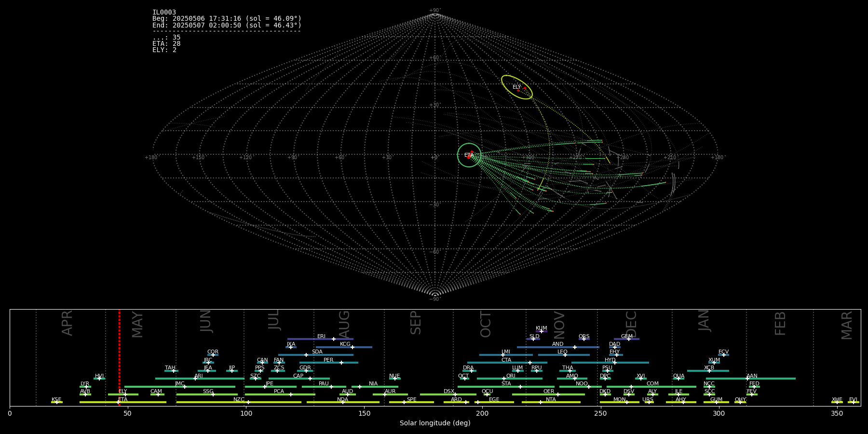Click the FEB month label
The height and width of the screenshot is (434, 868).
tap(780, 324)
